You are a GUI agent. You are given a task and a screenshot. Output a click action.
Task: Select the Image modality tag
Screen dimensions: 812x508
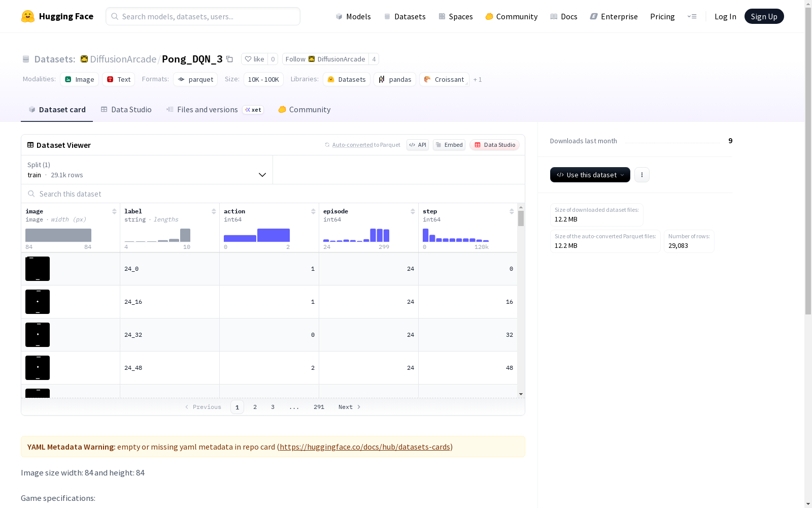click(x=80, y=79)
